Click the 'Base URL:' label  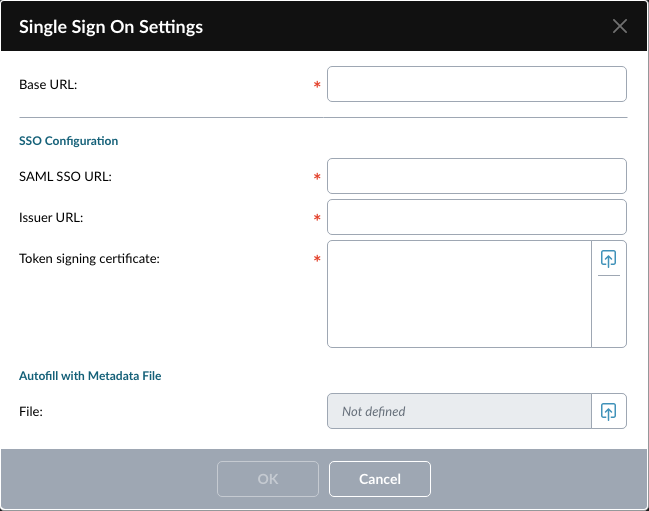point(48,84)
